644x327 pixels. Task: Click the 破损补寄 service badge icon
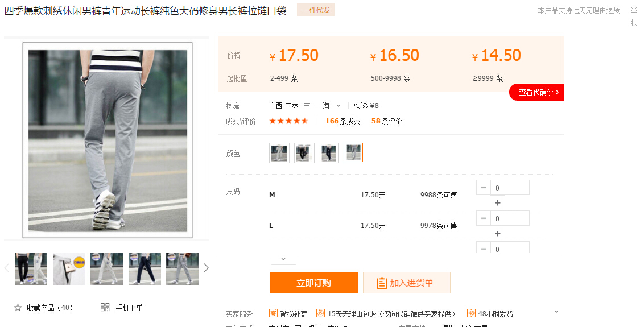click(x=274, y=313)
